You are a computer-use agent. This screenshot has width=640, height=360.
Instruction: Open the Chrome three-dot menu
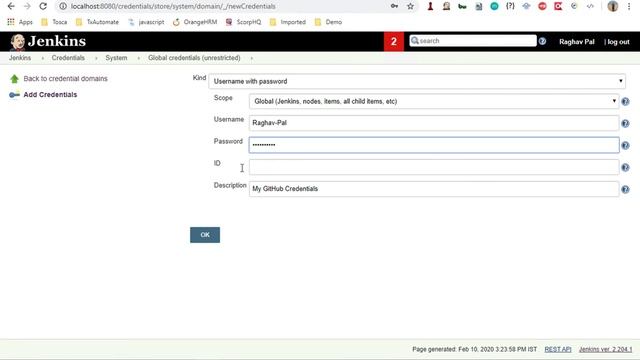(629, 6)
